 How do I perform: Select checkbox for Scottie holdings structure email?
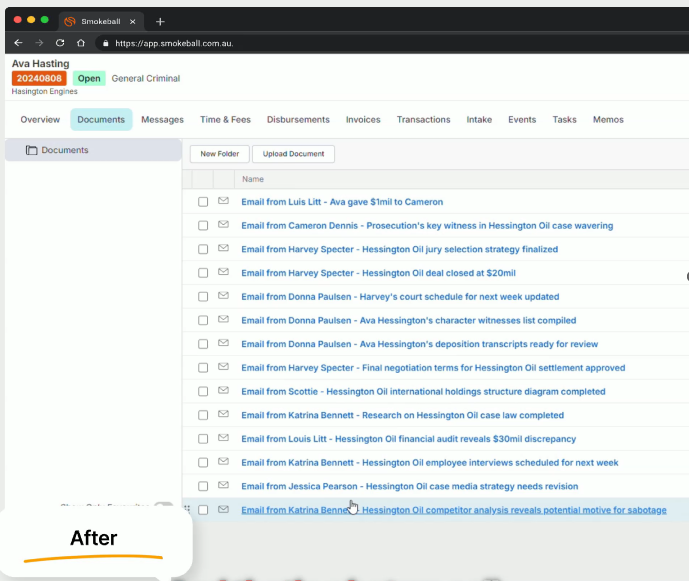tap(203, 392)
